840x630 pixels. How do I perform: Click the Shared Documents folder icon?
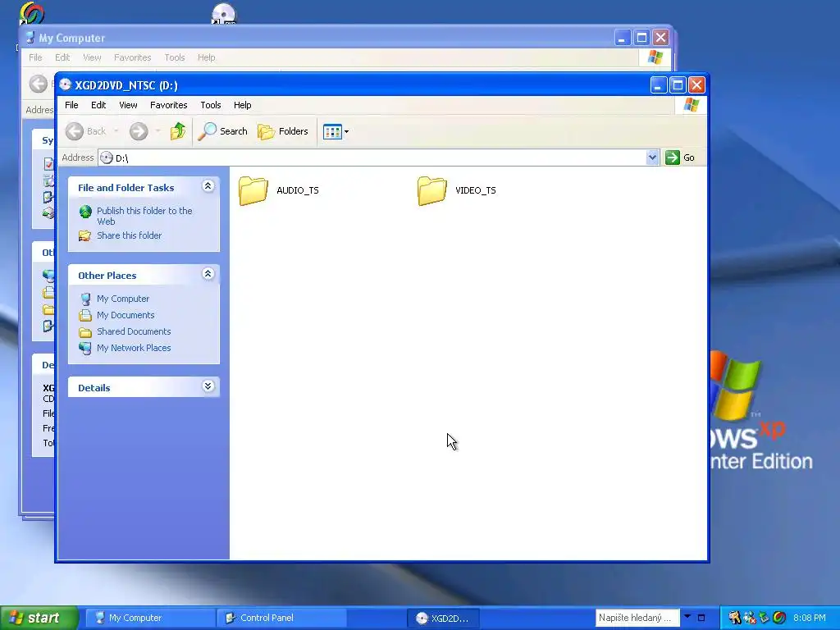tap(85, 332)
